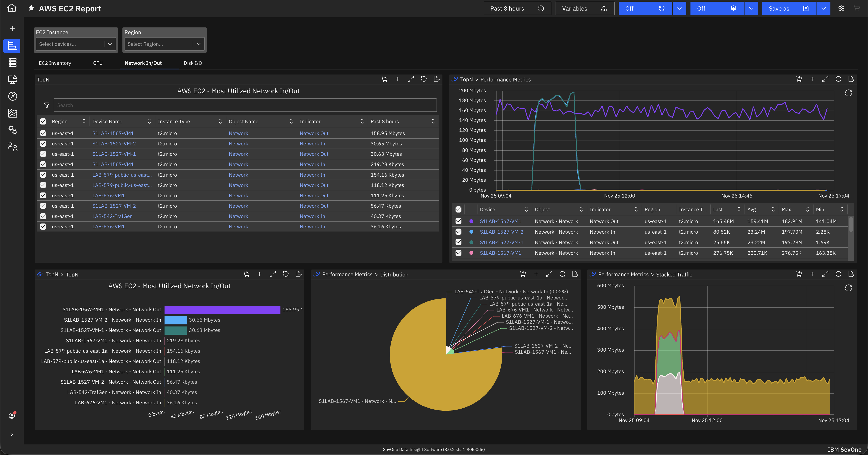Click the Search field in TopN table
The image size is (868, 455).
[x=245, y=105]
